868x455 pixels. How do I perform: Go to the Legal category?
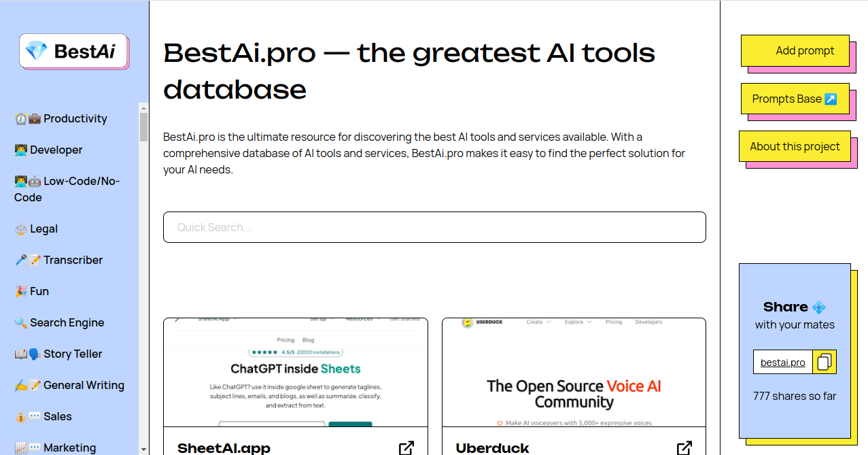click(36, 229)
